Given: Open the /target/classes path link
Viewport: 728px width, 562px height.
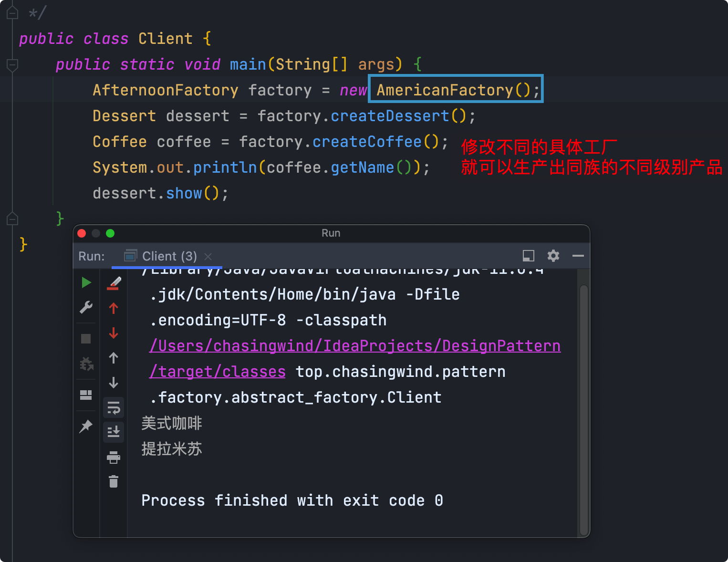Looking at the screenshot, I should pyautogui.click(x=218, y=372).
